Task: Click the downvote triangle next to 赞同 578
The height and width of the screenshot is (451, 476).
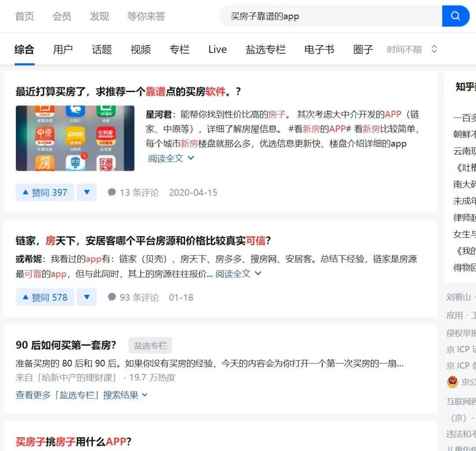Action: 86,297
